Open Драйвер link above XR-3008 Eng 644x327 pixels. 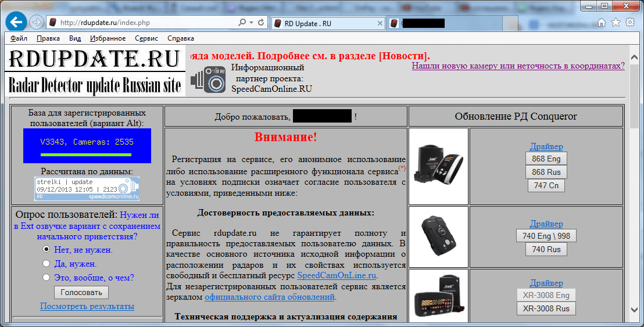coord(546,283)
